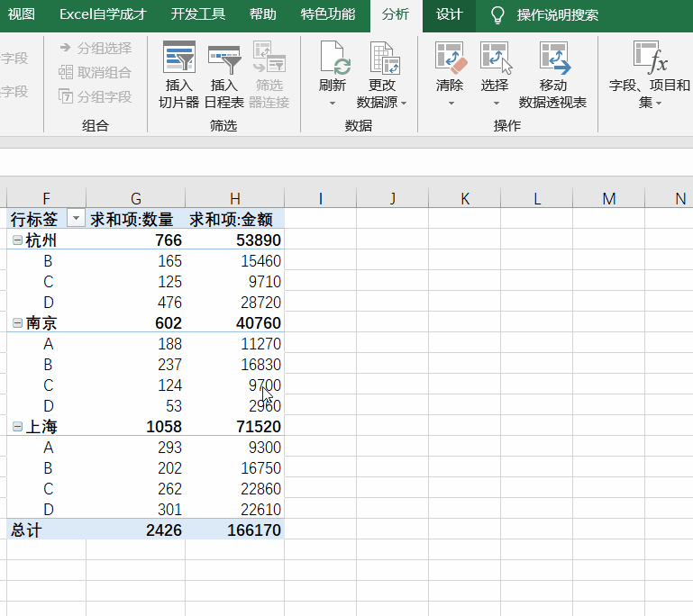
Task: Open the Row Labels (行标签) filter dropdown
Action: 76,218
